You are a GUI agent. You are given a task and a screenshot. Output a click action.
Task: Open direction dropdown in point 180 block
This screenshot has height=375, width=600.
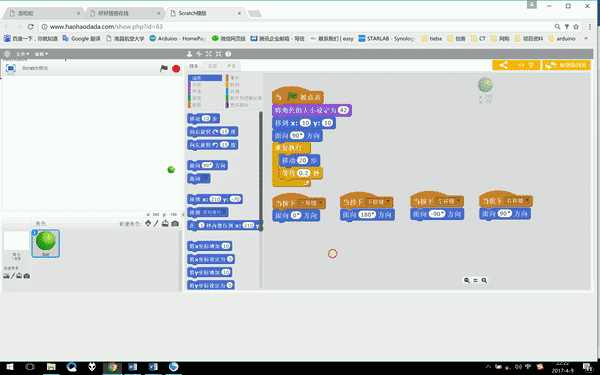tap(373, 215)
